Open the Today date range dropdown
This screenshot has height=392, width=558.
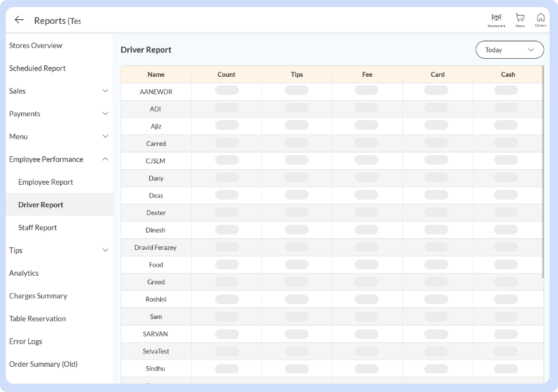(x=510, y=50)
